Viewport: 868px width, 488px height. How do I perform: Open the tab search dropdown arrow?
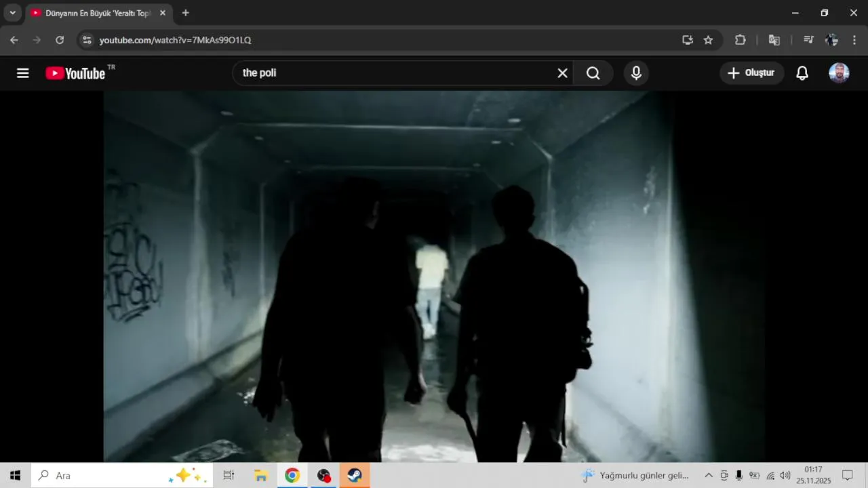point(12,13)
